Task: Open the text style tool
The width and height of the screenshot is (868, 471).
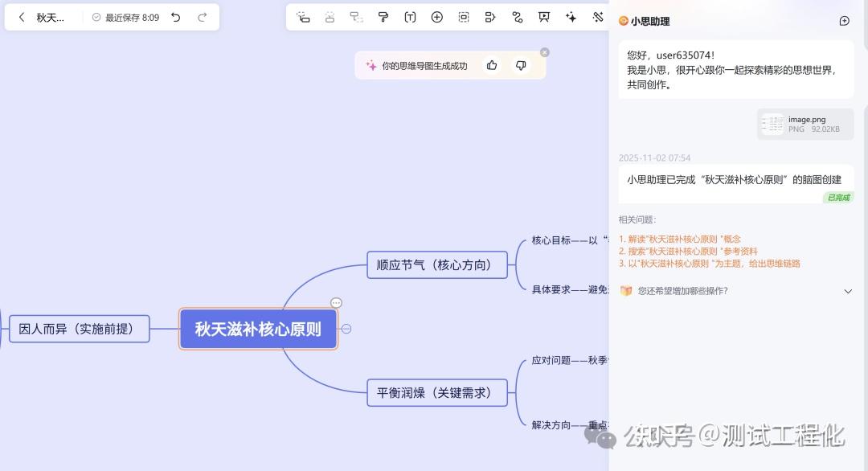Action: [x=410, y=17]
